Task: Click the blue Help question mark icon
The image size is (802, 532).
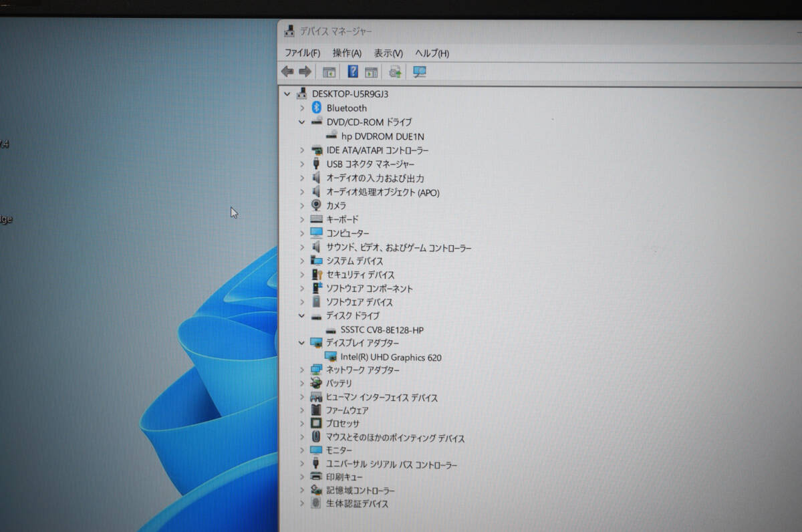Action: pyautogui.click(x=353, y=72)
